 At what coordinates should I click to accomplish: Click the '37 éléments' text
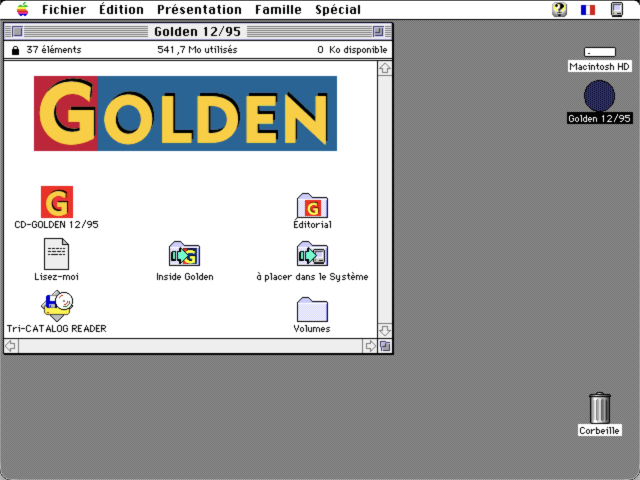(x=54, y=50)
